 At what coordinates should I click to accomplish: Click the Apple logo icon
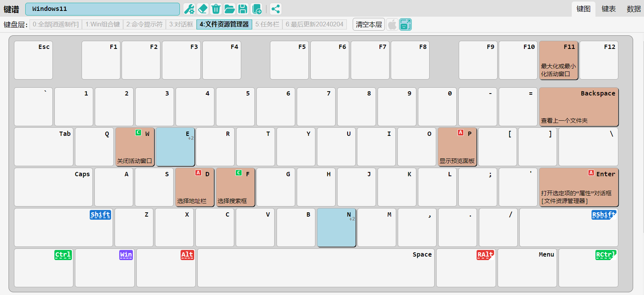(x=392, y=24)
